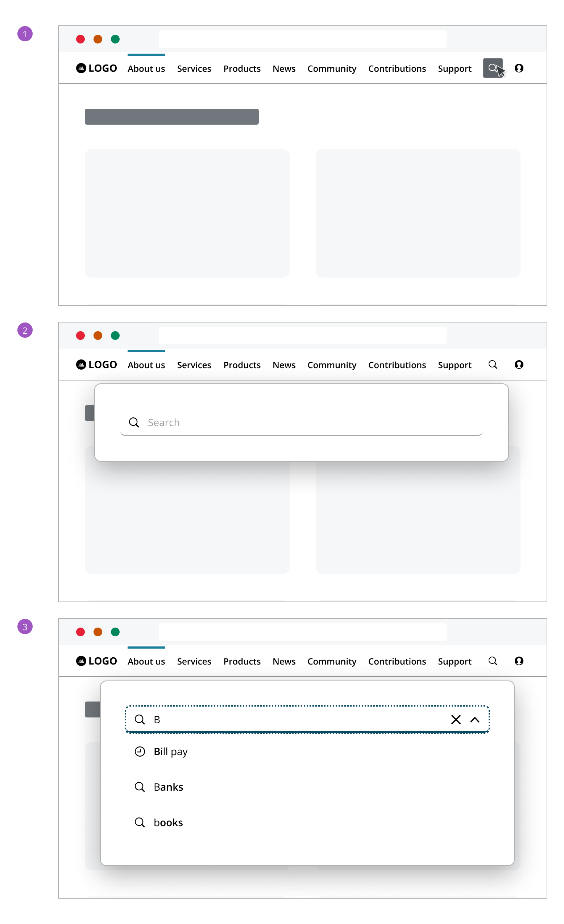Click magnifier icon inside the empty Search field

pos(134,423)
